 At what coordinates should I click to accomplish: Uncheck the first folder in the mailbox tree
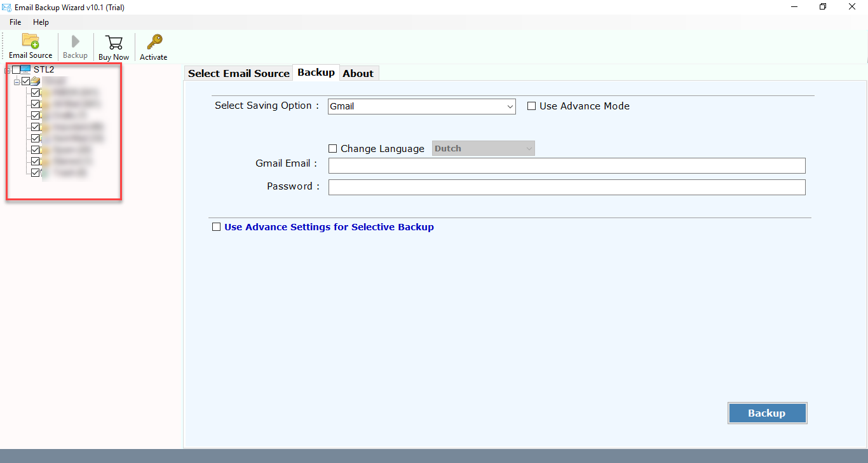[x=36, y=92]
